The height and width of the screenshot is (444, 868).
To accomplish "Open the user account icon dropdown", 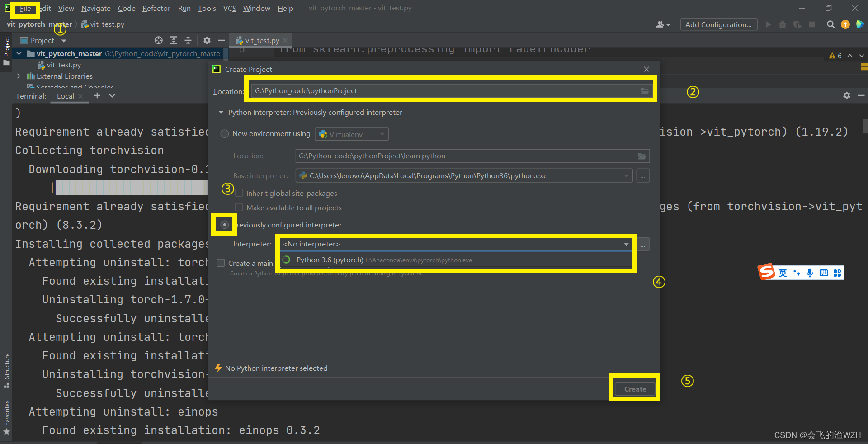I will pyautogui.click(x=663, y=25).
